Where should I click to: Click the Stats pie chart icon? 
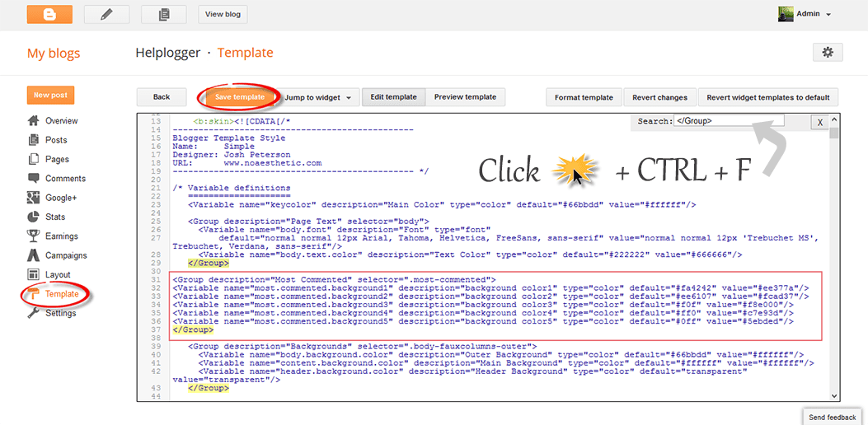(34, 217)
